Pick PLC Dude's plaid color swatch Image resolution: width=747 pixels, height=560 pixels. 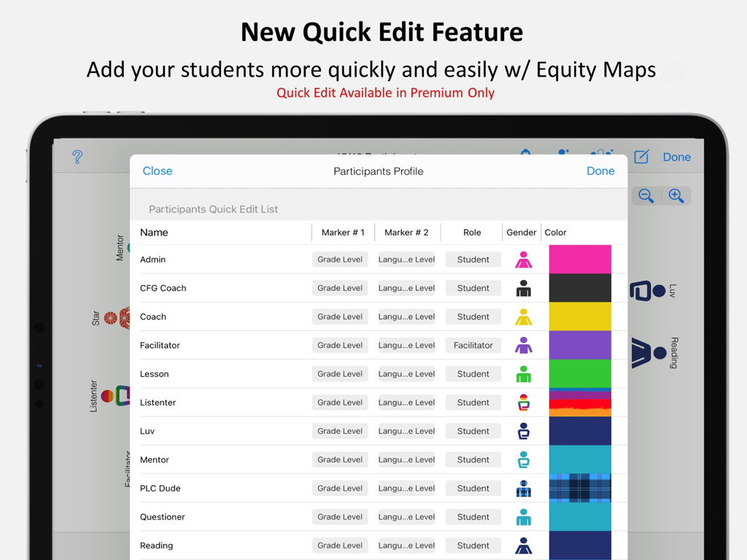tap(580, 488)
